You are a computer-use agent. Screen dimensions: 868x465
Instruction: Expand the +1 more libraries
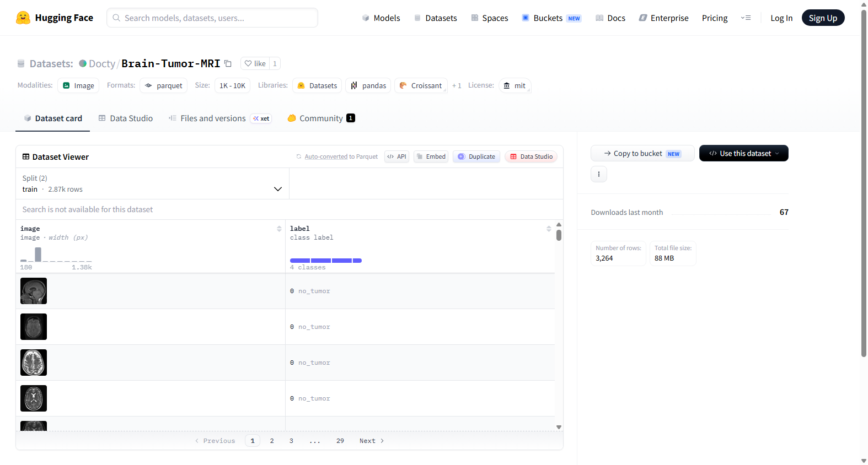[x=457, y=85]
